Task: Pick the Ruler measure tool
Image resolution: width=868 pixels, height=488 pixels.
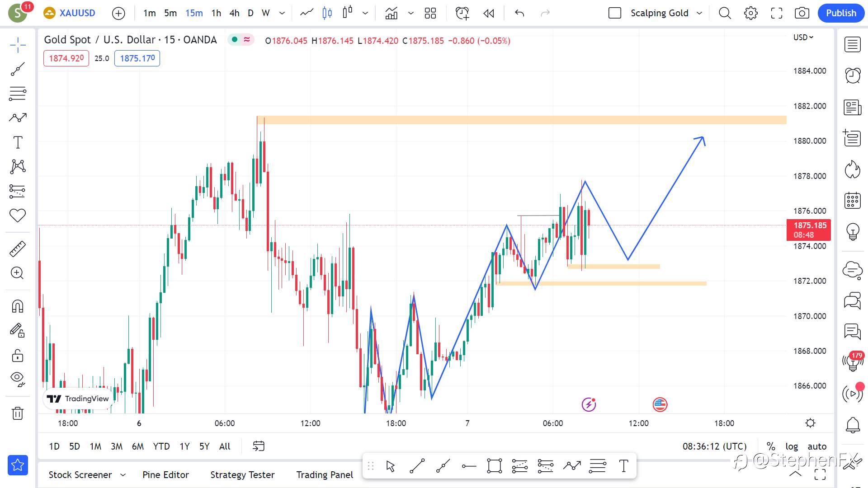Action: pos(18,249)
